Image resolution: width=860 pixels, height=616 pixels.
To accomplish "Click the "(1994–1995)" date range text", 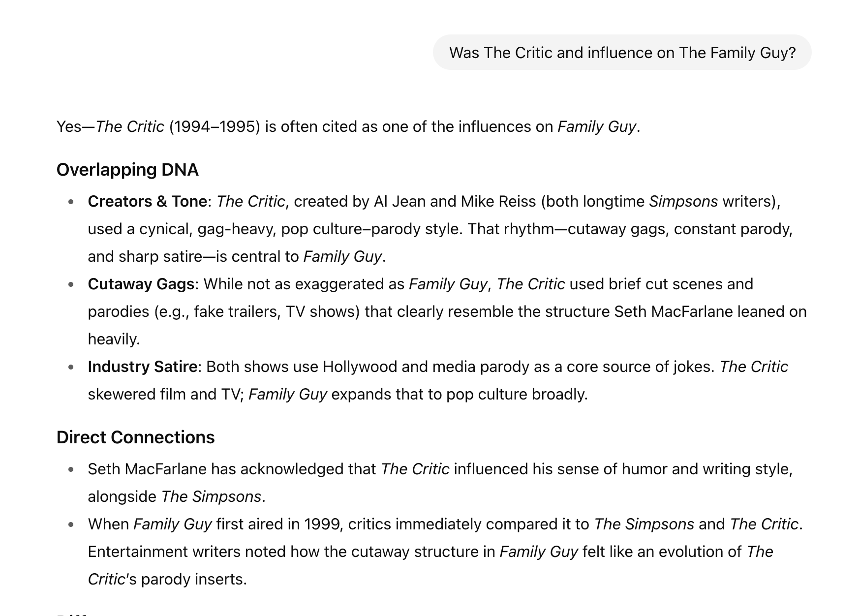I will click(215, 126).
